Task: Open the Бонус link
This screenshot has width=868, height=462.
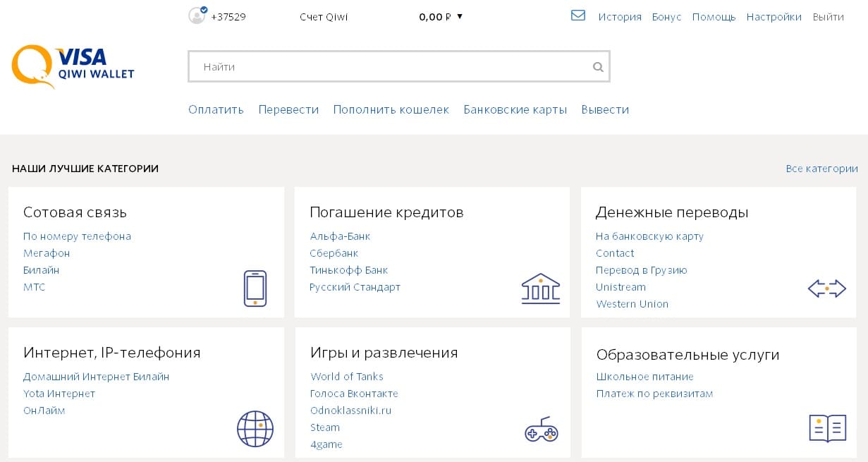Action: [x=667, y=17]
